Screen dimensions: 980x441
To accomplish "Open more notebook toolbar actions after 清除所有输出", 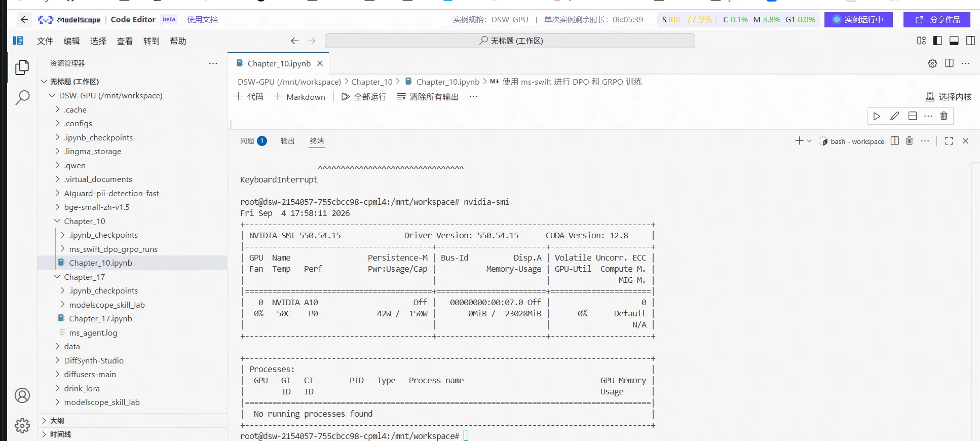I will pyautogui.click(x=473, y=96).
